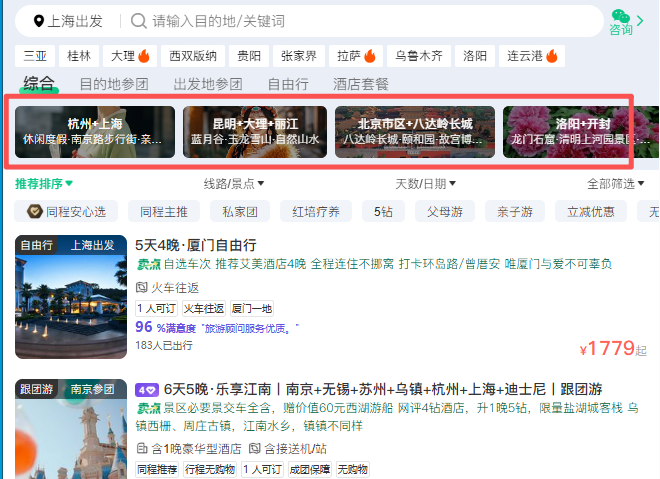This screenshot has height=479, width=660.
Task: Click the 三亚 destination button
Action: (x=35, y=56)
